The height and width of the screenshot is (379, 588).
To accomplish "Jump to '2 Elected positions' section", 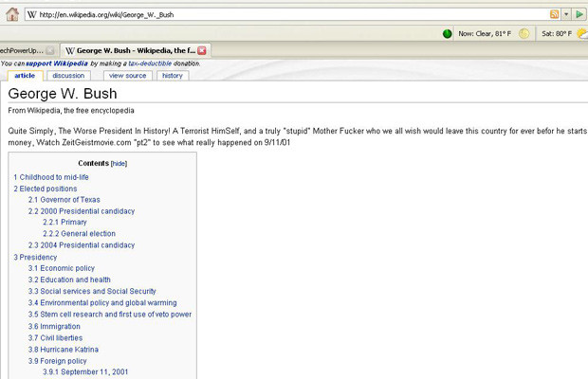I will (x=46, y=189).
